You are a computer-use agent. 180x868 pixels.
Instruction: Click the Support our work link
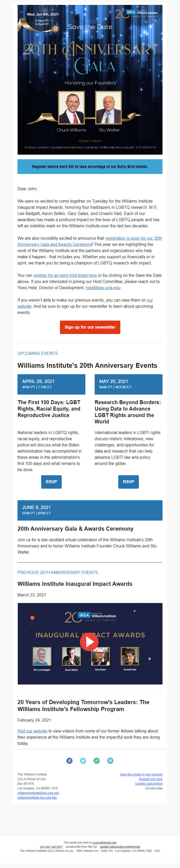pos(151,779)
